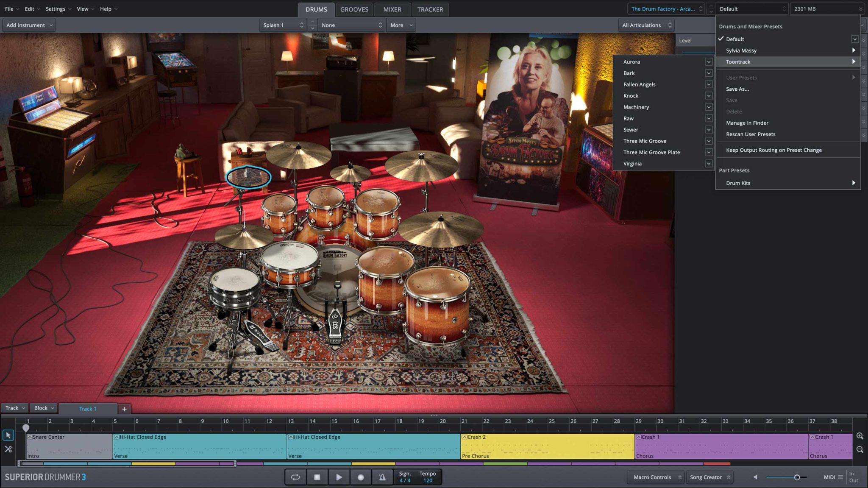Open the dropdown arrow beside Aurora preset
Image resolution: width=868 pixels, height=488 pixels.
pos(708,62)
